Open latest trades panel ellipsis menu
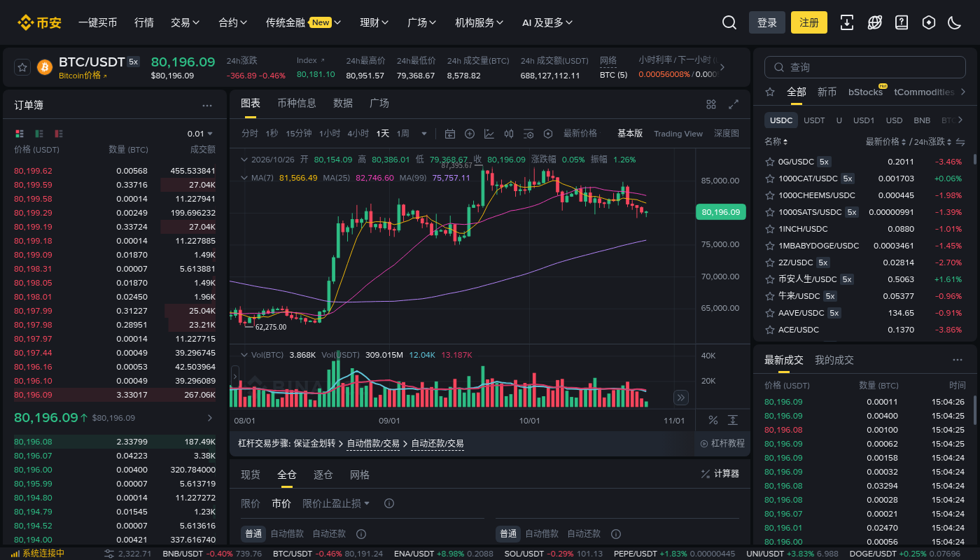980x560 pixels. pos(958,360)
